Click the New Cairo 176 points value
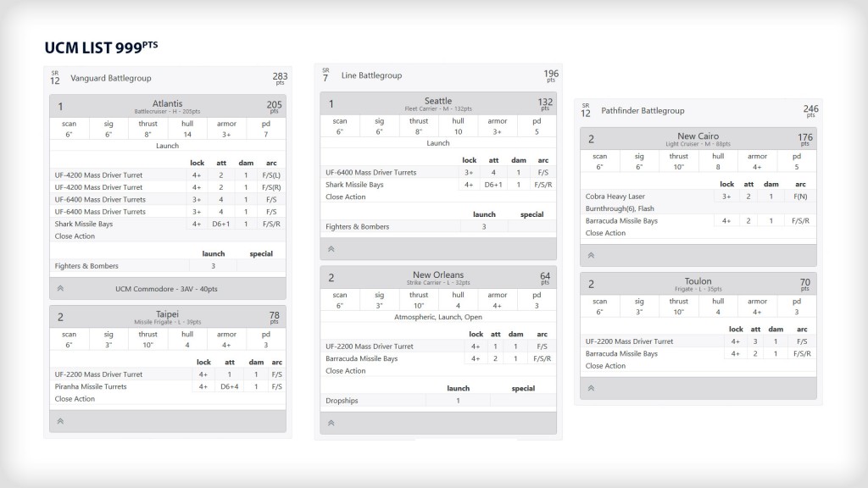 (804, 138)
